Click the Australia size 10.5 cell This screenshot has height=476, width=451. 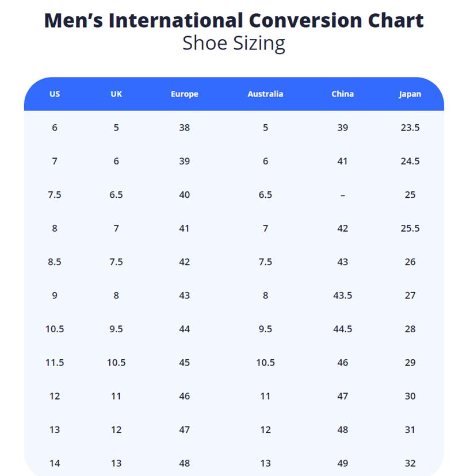[x=265, y=363]
